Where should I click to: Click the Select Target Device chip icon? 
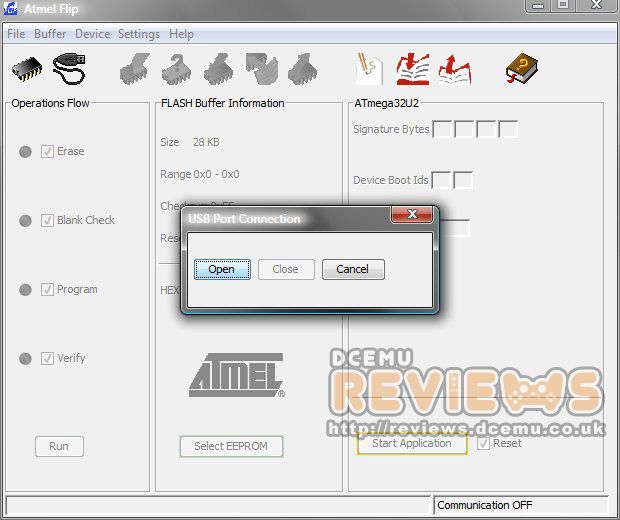pyautogui.click(x=27, y=69)
